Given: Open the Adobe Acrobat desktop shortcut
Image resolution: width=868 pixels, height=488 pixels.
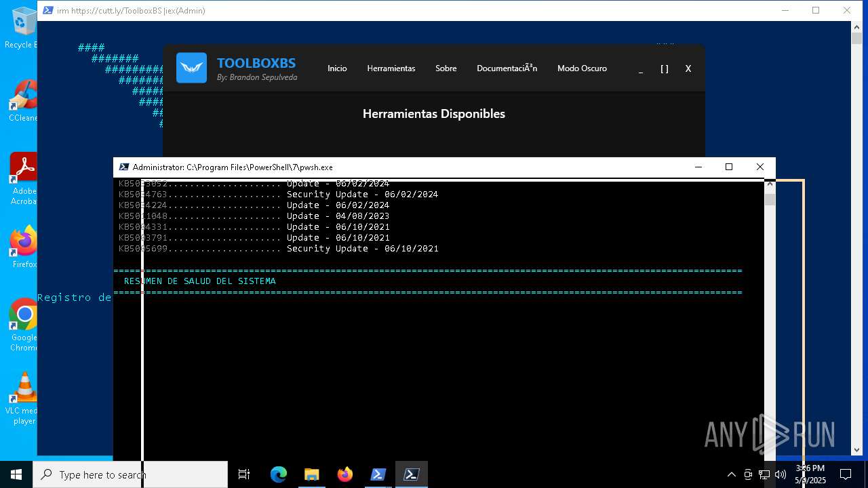Looking at the screenshot, I should click(22, 178).
